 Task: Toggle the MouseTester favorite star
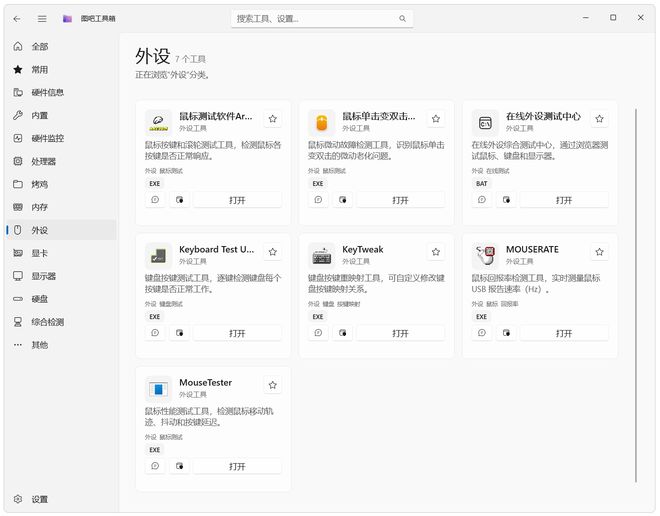click(273, 385)
